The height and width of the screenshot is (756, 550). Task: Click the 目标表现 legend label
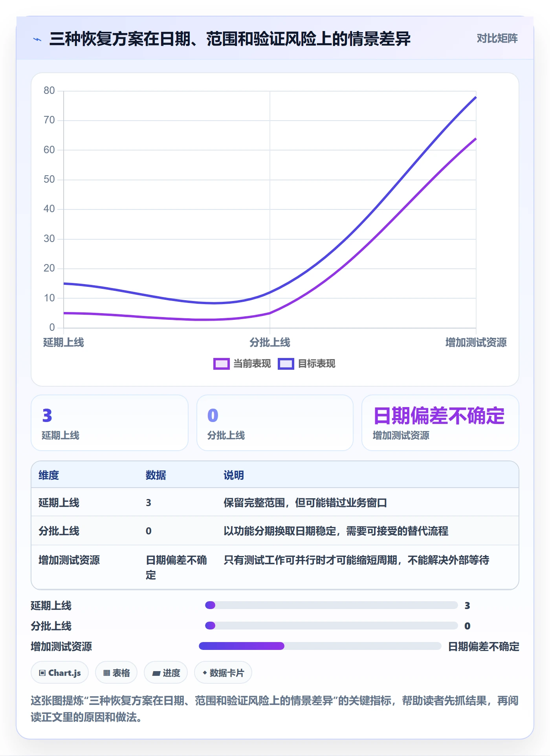(x=317, y=364)
